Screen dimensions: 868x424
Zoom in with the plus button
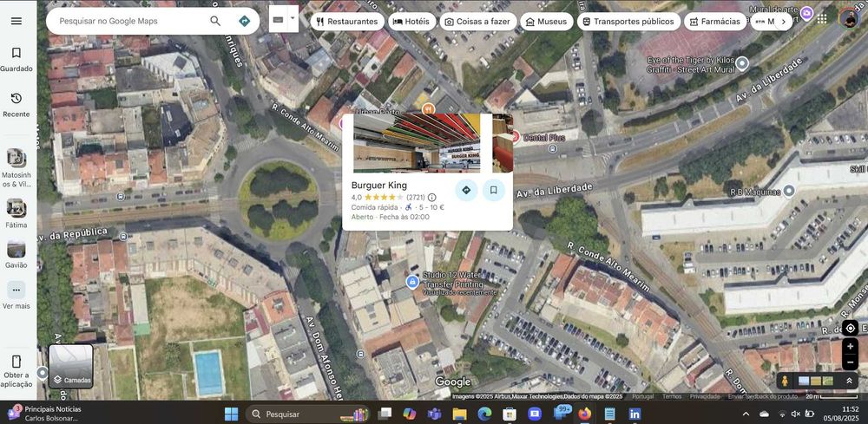coord(850,346)
